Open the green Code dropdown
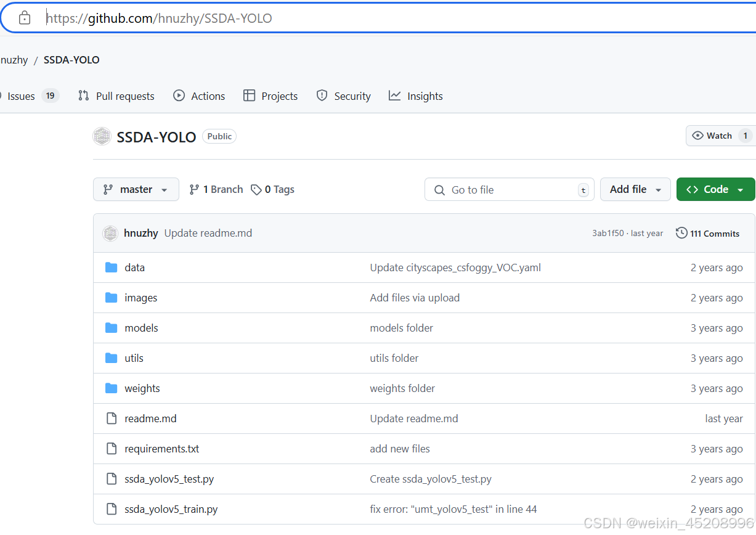756x535 pixels. [x=715, y=189]
